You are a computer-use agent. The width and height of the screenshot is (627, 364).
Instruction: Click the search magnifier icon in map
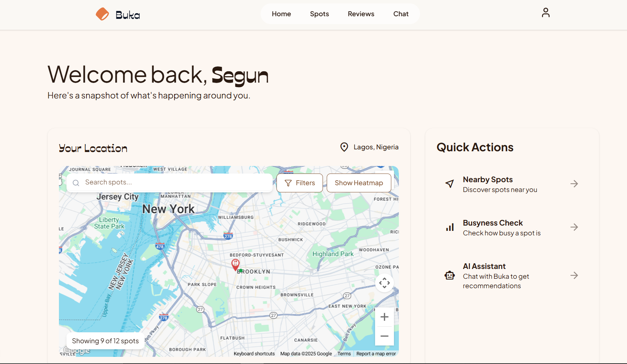(76, 183)
